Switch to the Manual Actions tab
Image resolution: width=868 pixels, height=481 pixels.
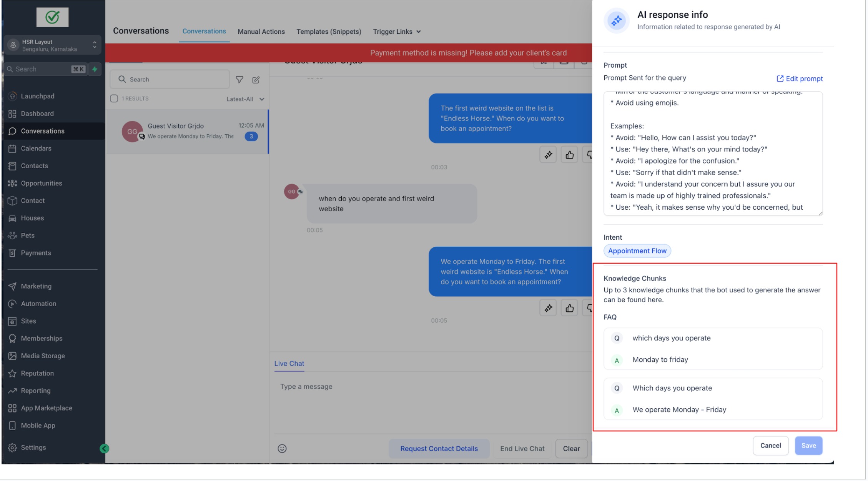(x=261, y=32)
